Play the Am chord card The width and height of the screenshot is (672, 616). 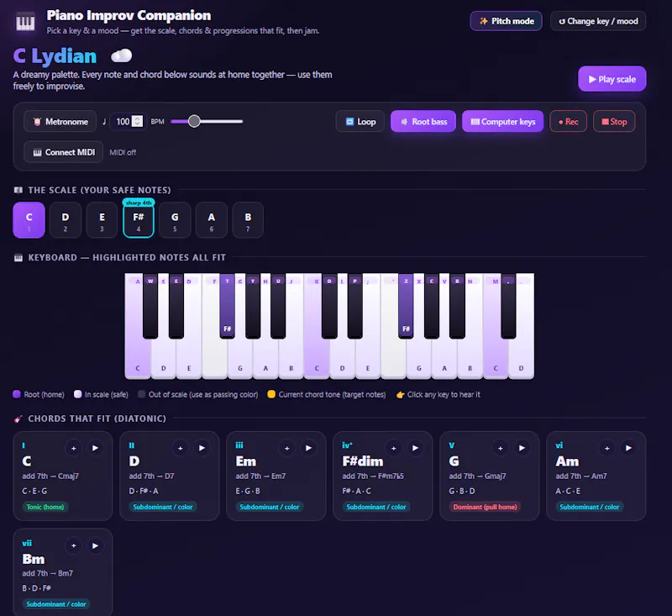pyautogui.click(x=628, y=448)
